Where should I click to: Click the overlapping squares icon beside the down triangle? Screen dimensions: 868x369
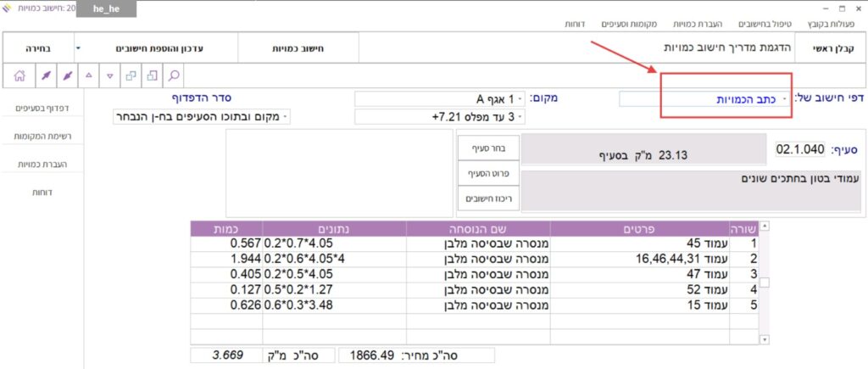(x=131, y=75)
